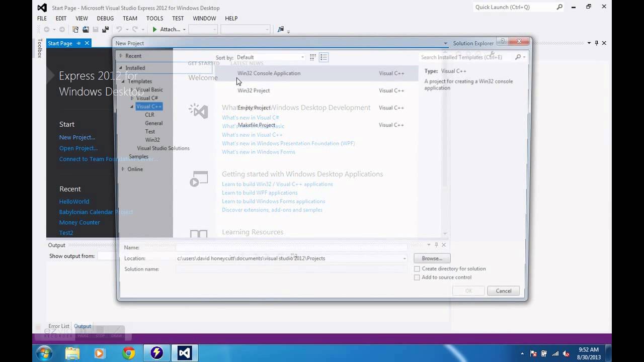This screenshot has width=644, height=362.
Task: Open the Sort by Default dropdown
Action: (270, 57)
